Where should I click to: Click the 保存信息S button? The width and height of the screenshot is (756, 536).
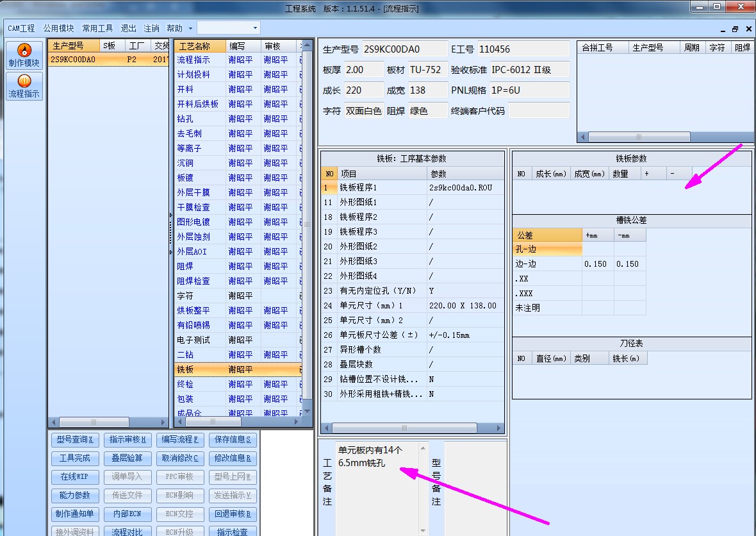[x=233, y=440]
